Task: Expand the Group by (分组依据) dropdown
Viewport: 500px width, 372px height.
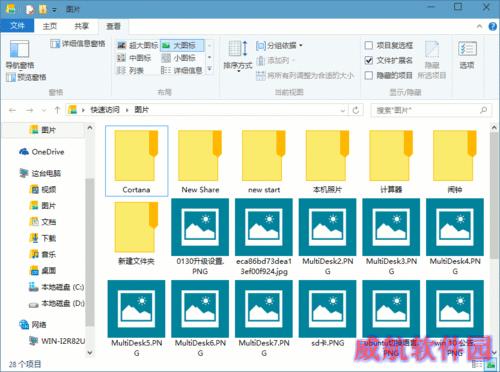Action: tap(279, 45)
